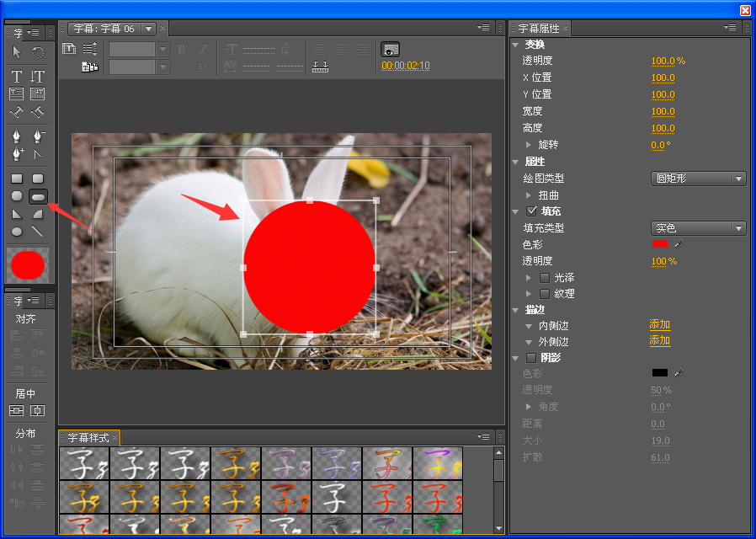The image size is (756, 539).
Task: Select the 字幕属性 panel tab
Action: [x=539, y=29]
